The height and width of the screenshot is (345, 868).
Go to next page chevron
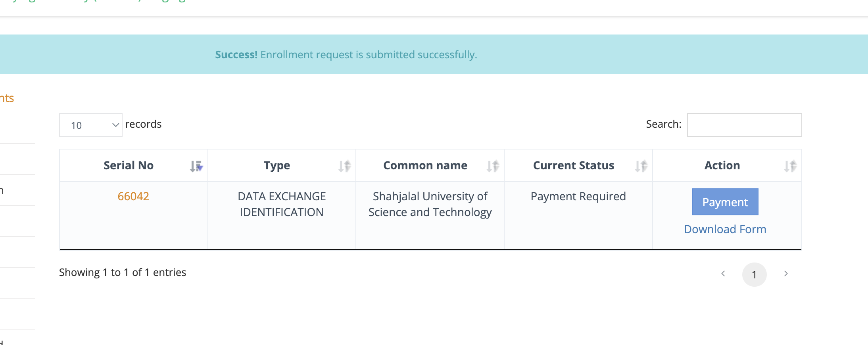[786, 274]
